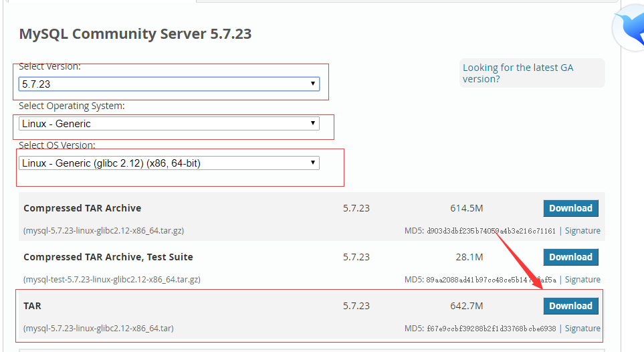Screen dimensions: 644x352
Task: Click the MD5 hash starting with f67e9ccbf
Action: click(x=492, y=329)
